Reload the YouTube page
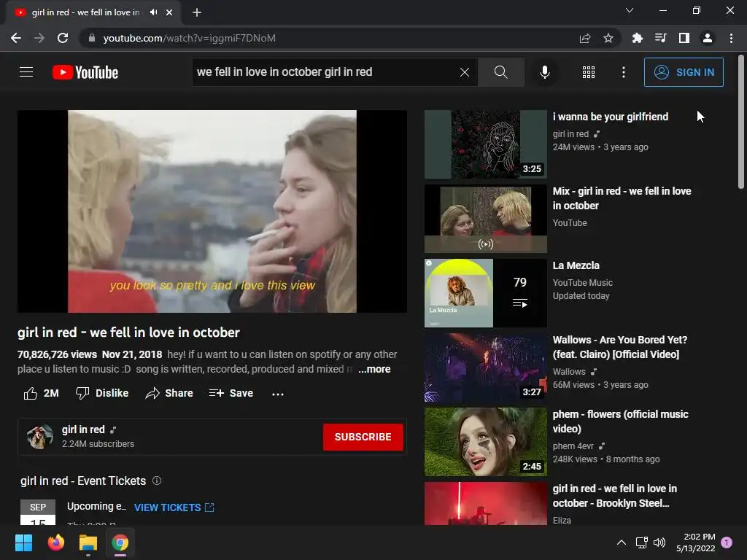Image resolution: width=747 pixels, height=560 pixels. coord(63,38)
